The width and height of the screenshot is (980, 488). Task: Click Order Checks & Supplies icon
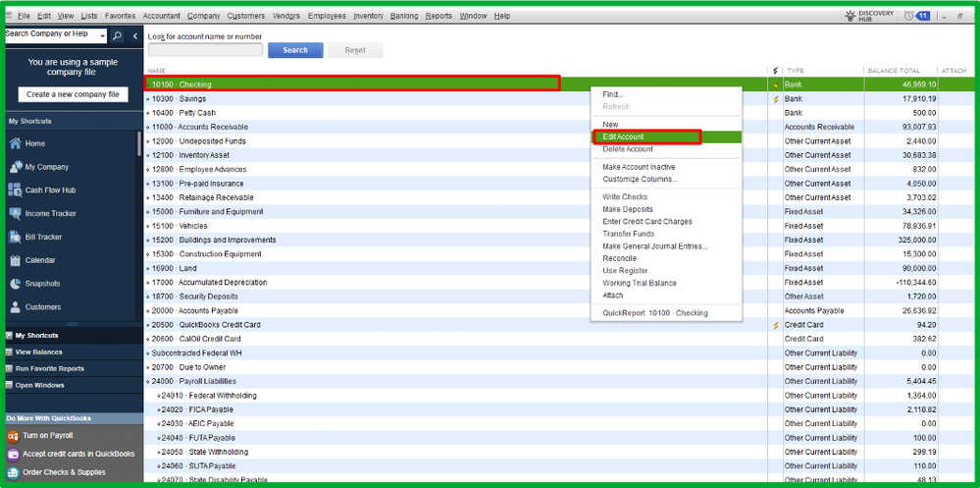click(x=13, y=472)
